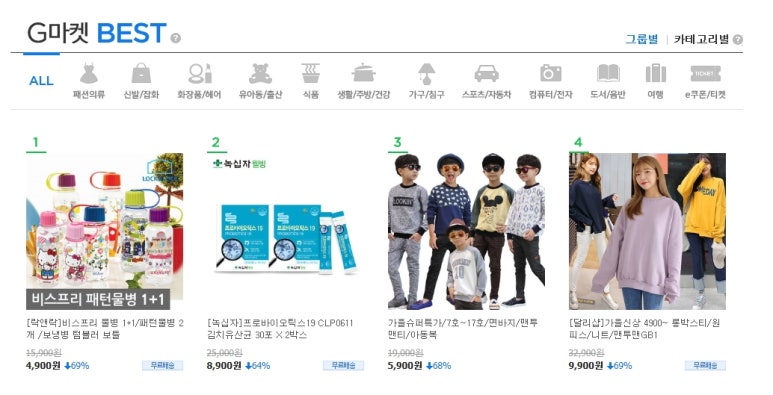773x395 pixels.
Task: Choose the teddy bear baby category icon
Action: pyautogui.click(x=260, y=73)
